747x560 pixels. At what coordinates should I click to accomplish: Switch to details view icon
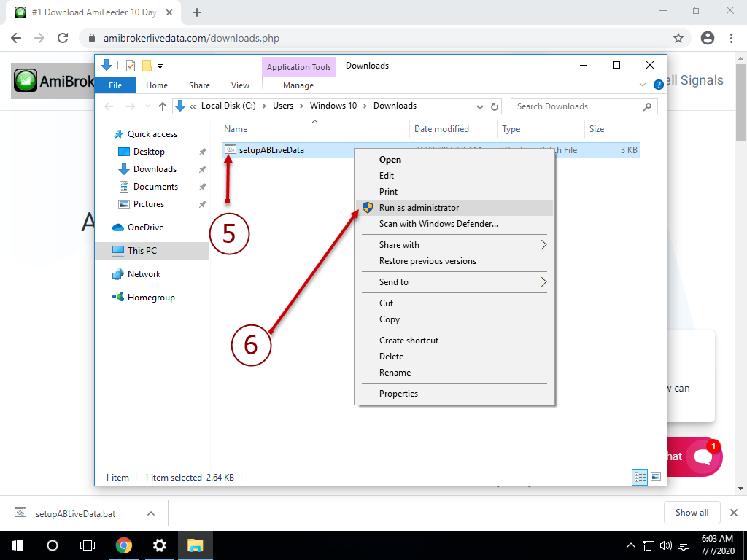click(x=640, y=477)
